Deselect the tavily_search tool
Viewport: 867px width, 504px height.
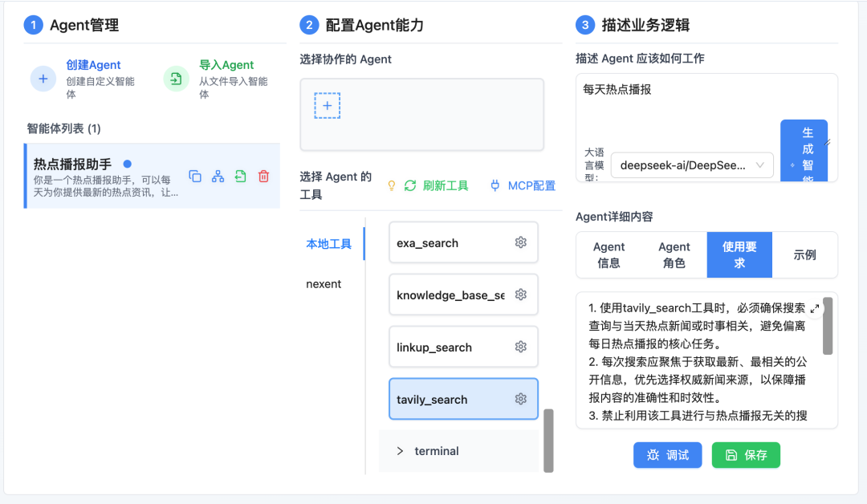pos(463,399)
